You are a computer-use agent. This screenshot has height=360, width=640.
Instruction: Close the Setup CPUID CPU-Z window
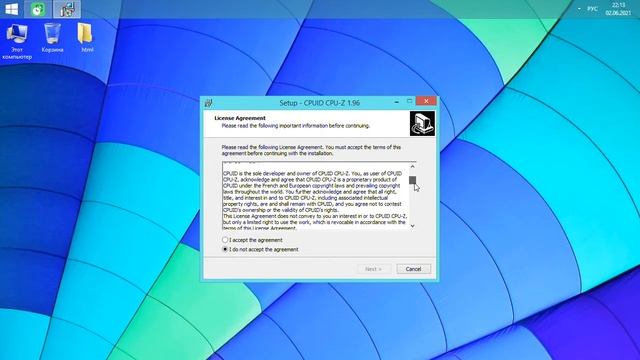(x=426, y=101)
